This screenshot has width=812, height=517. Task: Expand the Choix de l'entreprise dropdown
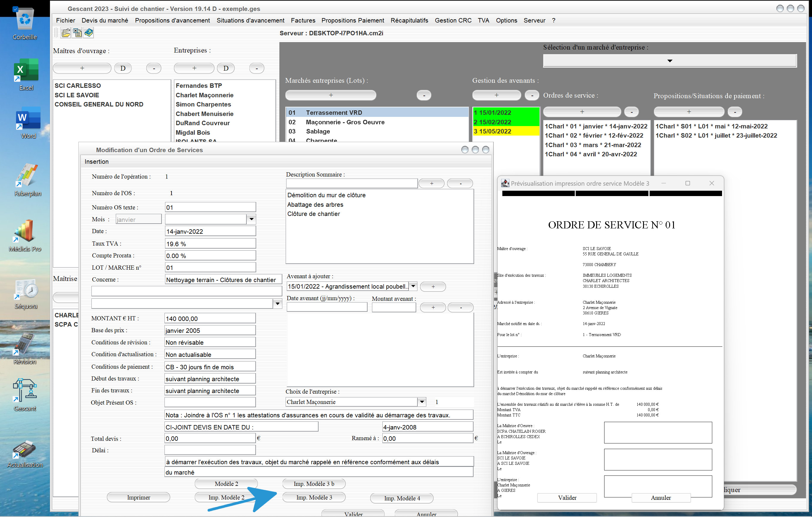[x=422, y=402]
